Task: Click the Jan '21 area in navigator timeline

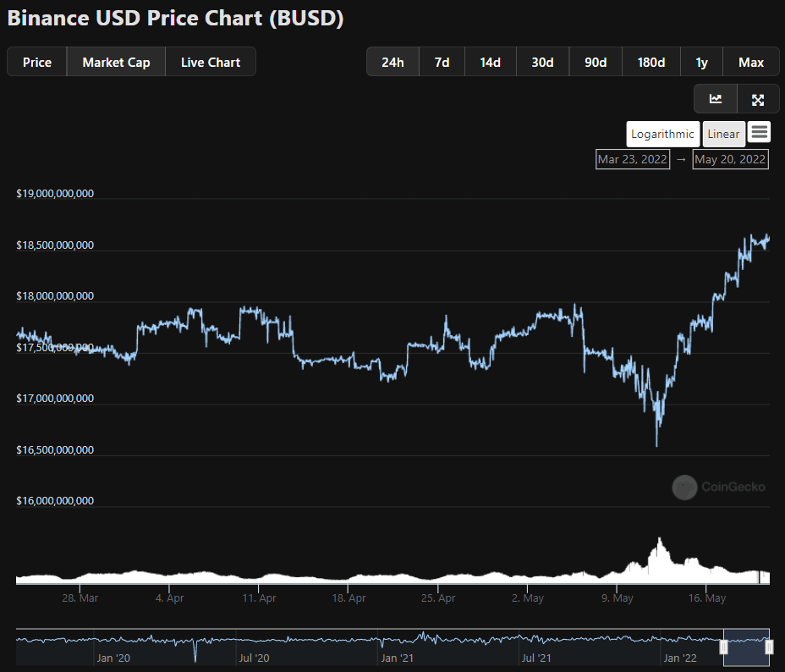Action: point(396,657)
